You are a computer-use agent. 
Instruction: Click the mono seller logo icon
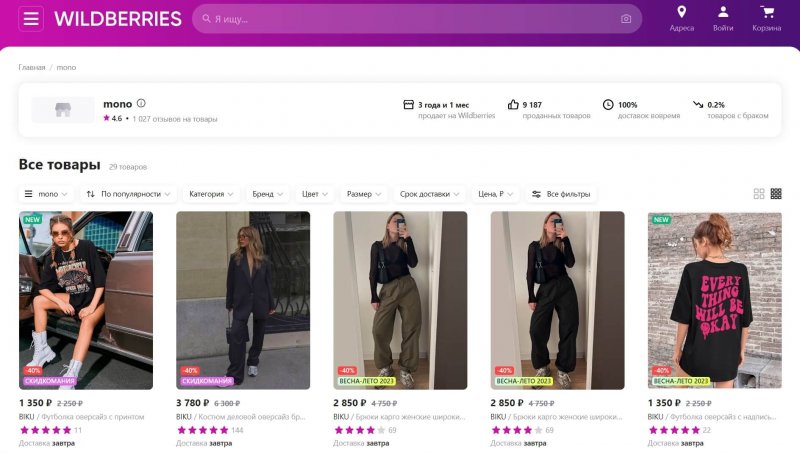click(63, 109)
